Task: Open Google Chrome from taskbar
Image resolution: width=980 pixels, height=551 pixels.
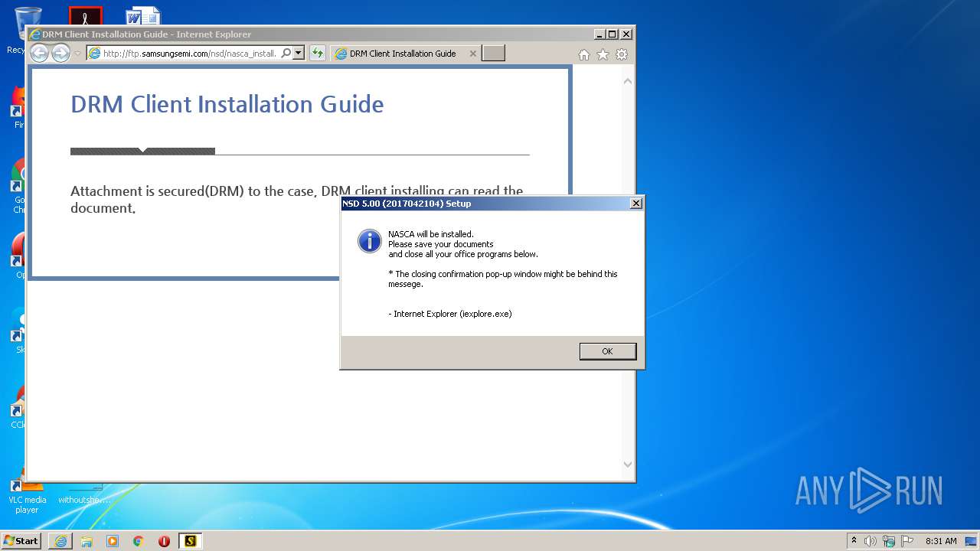Action: [139, 541]
